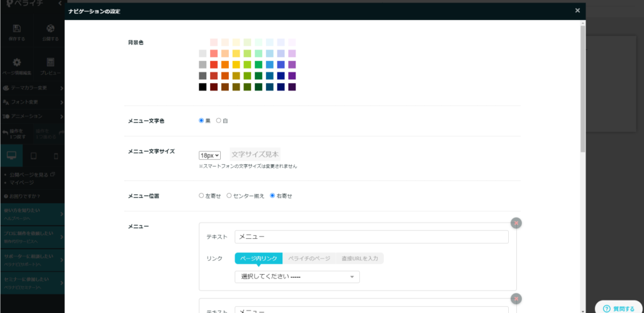Pick the medium lime-green background swatch
Viewport: 644px width, 313px height.
coord(247,65)
